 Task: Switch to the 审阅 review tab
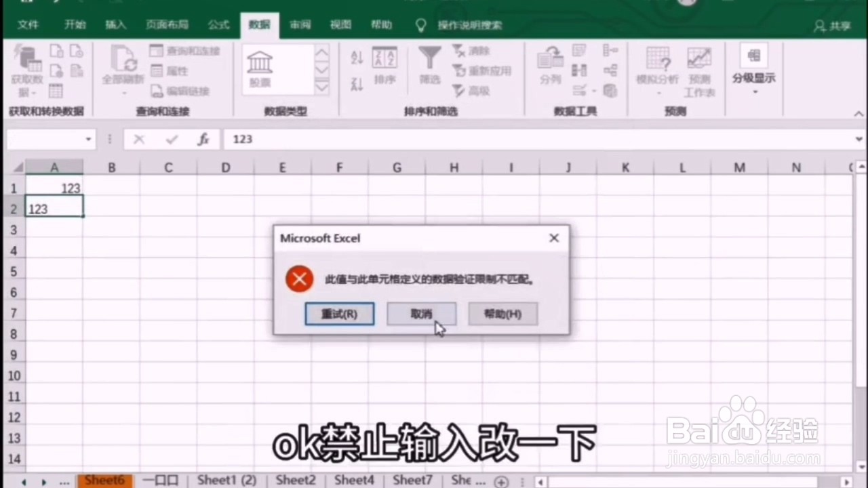[x=300, y=25]
